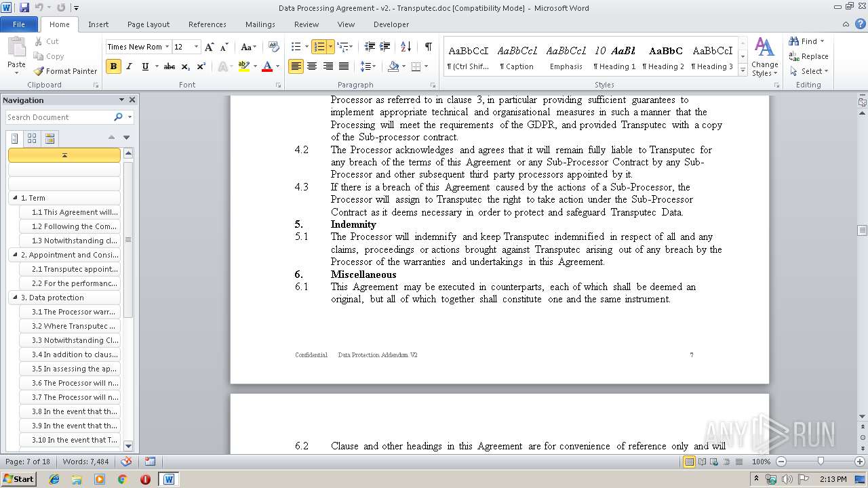Open browse search results view in Navigation
This screenshot has width=868, height=488.
50,138
